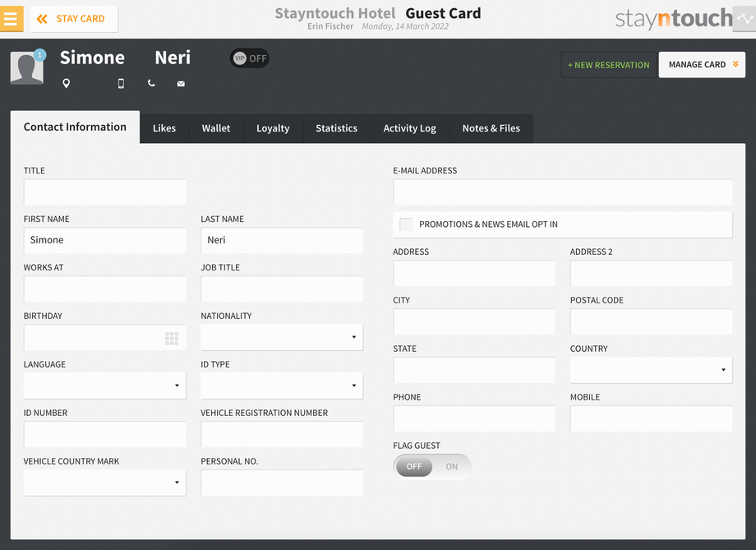Click the State input field
The width and height of the screenshot is (756, 550).
(474, 370)
